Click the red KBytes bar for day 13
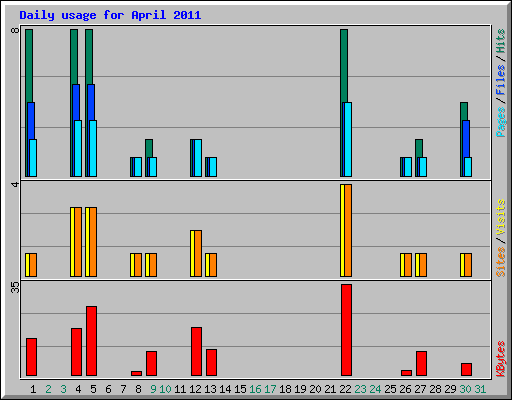 point(211,363)
